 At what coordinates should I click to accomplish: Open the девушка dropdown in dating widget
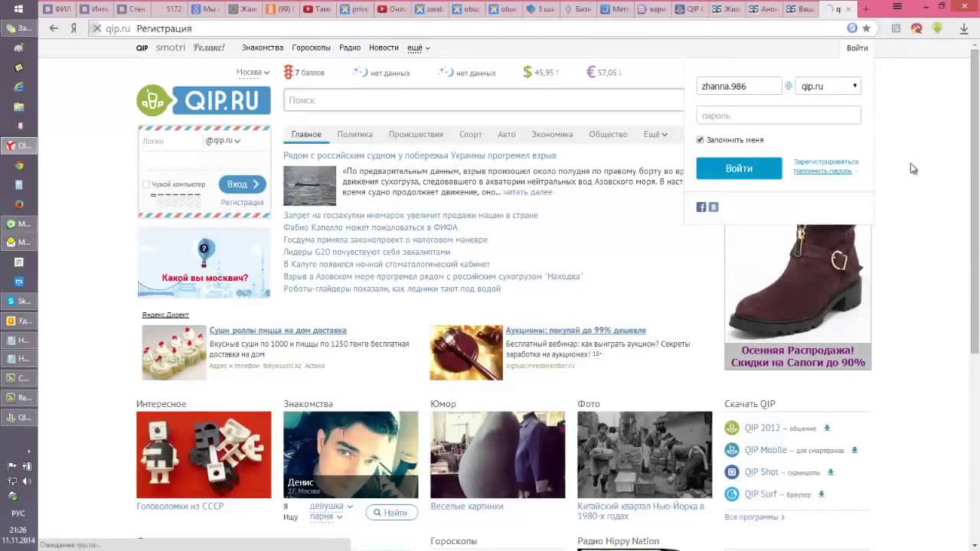point(332,506)
